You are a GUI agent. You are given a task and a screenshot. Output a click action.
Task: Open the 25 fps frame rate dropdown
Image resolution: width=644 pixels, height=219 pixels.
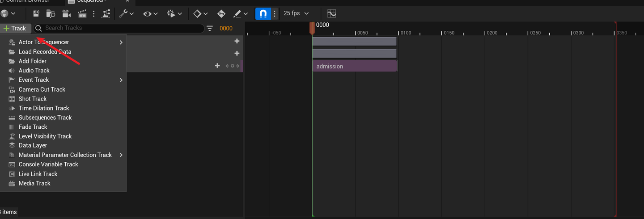tap(296, 13)
